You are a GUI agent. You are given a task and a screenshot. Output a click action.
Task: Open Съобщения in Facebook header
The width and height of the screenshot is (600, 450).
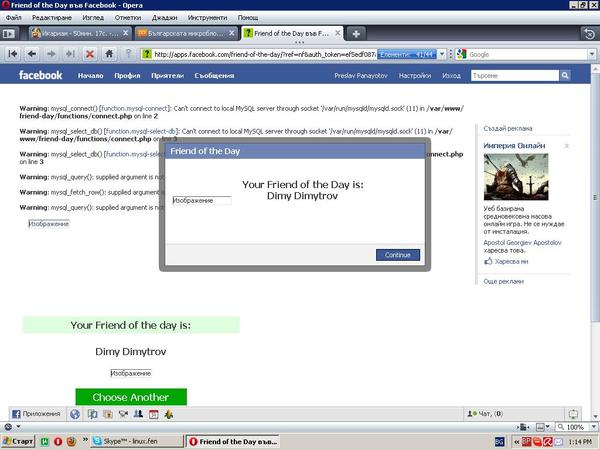pyautogui.click(x=214, y=75)
